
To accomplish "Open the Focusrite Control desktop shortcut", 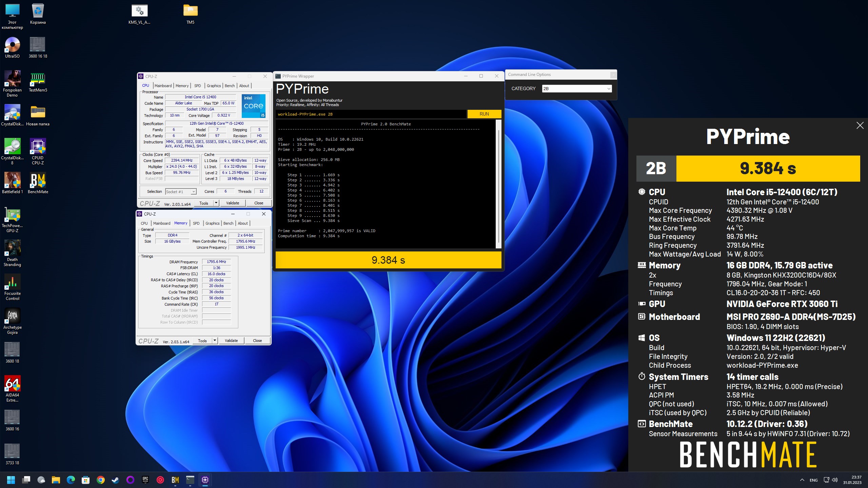I will (12, 287).
